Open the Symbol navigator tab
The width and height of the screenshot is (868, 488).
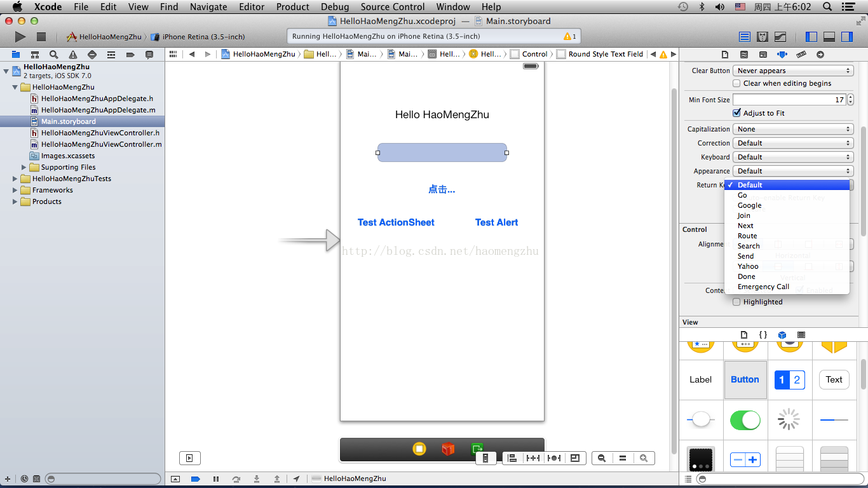pyautogui.click(x=35, y=55)
